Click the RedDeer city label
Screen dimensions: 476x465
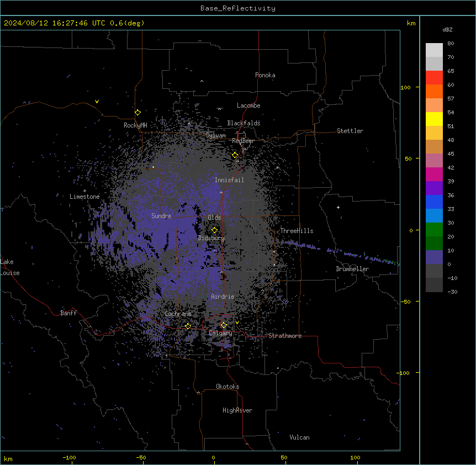(243, 141)
